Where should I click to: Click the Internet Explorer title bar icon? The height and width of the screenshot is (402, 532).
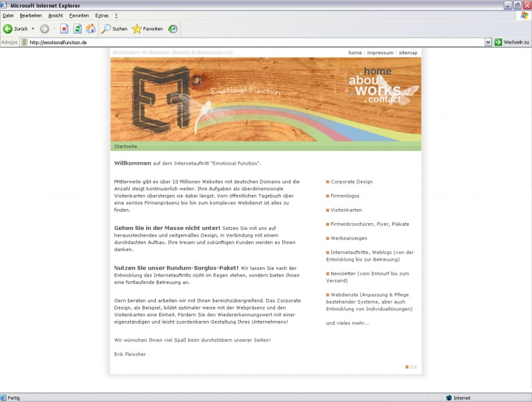pyautogui.click(x=3, y=5)
